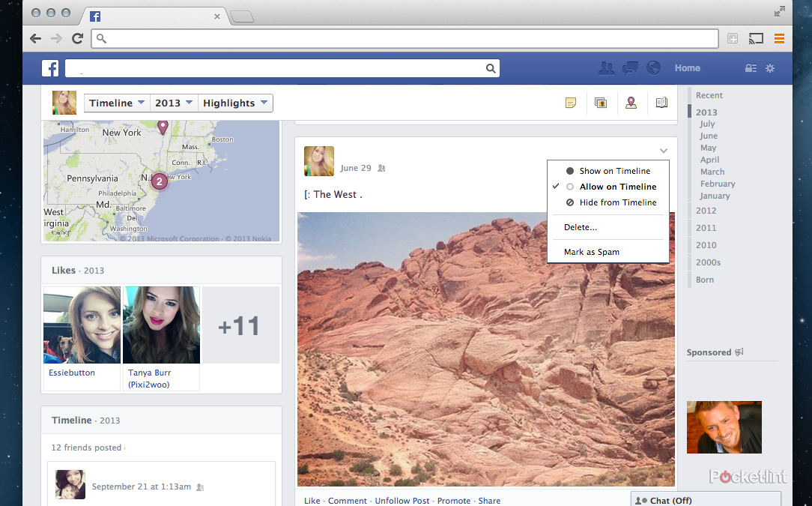Click the places map pin icon on timeline bar
The image size is (812, 506).
point(631,103)
